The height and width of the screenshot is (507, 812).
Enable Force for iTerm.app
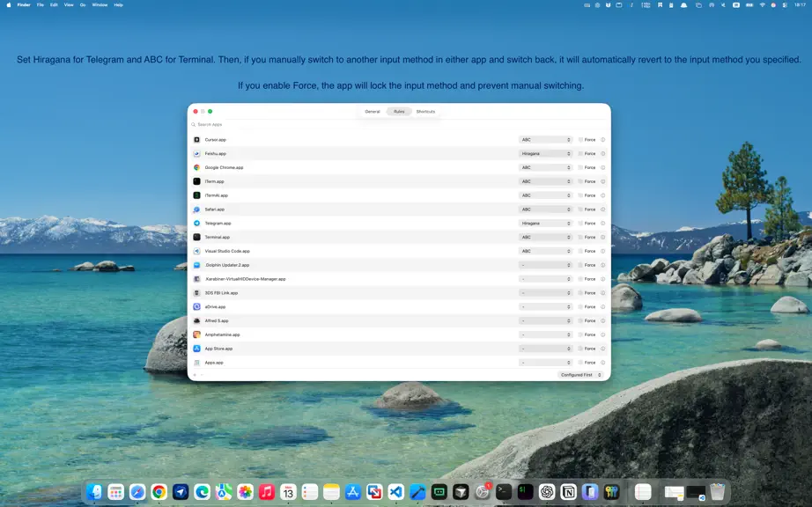pos(580,181)
